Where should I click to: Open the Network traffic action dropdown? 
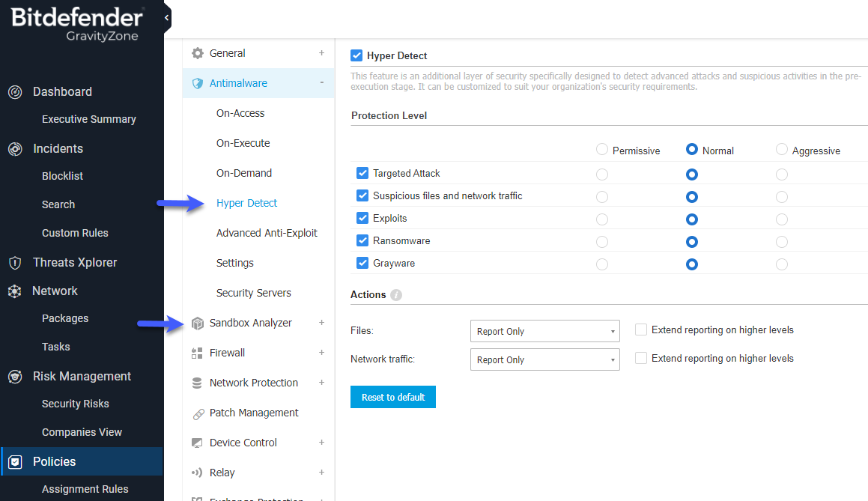[x=544, y=359]
